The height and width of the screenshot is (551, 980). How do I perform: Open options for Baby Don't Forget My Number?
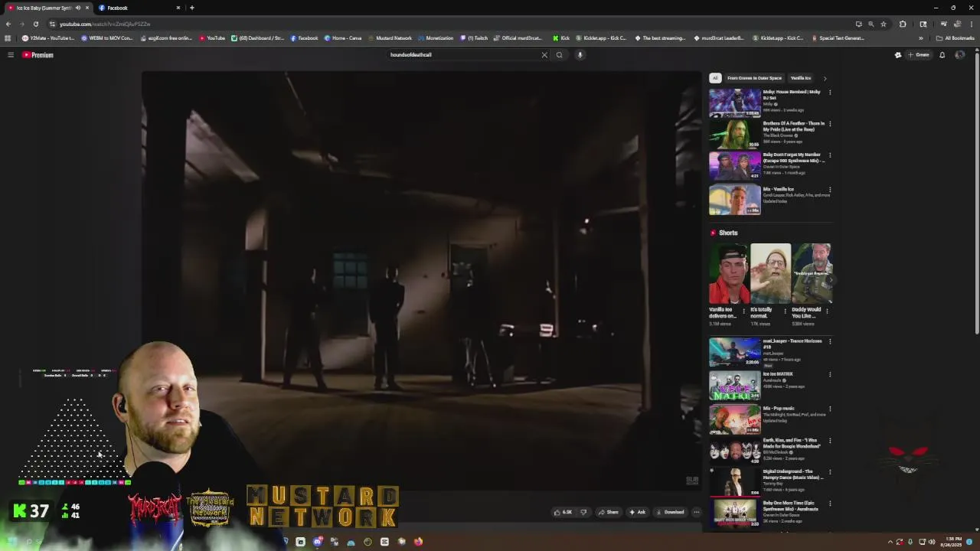(830, 155)
